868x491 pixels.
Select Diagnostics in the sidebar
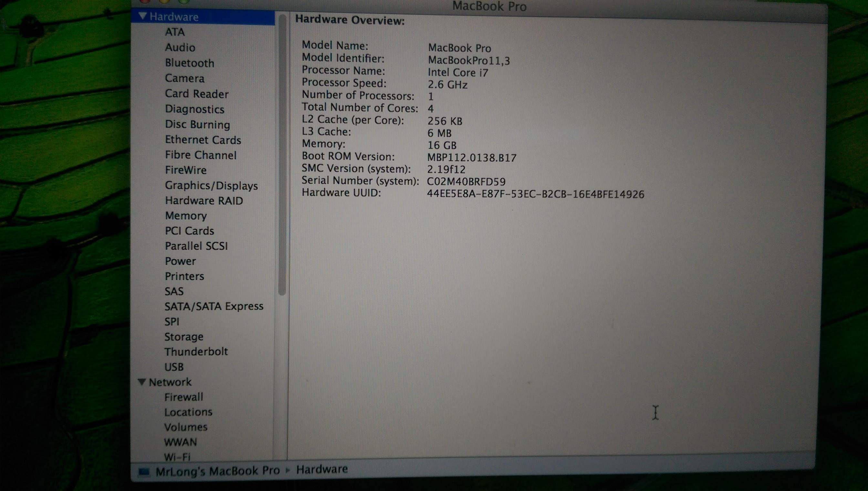tap(194, 109)
